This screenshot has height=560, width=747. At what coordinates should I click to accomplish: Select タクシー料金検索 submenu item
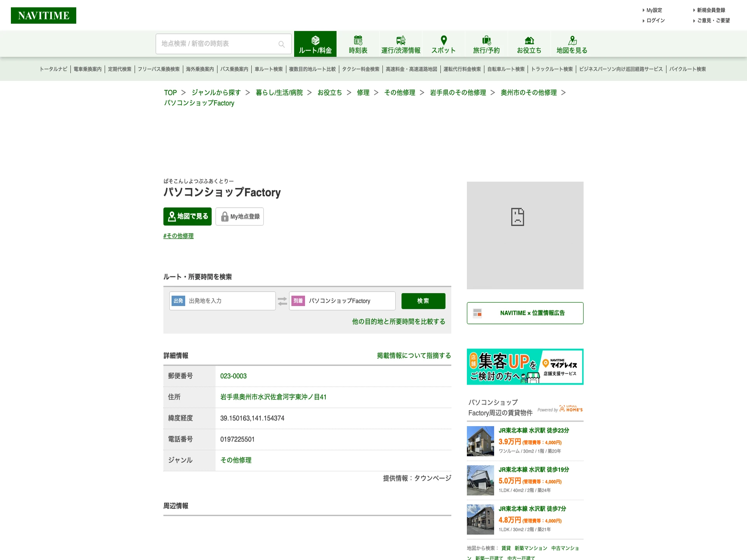361,69
